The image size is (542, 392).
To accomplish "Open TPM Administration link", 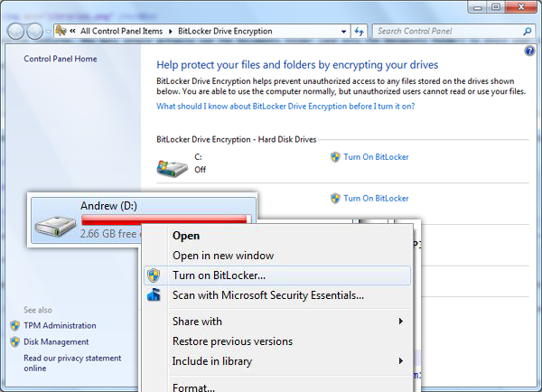I will click(x=60, y=326).
